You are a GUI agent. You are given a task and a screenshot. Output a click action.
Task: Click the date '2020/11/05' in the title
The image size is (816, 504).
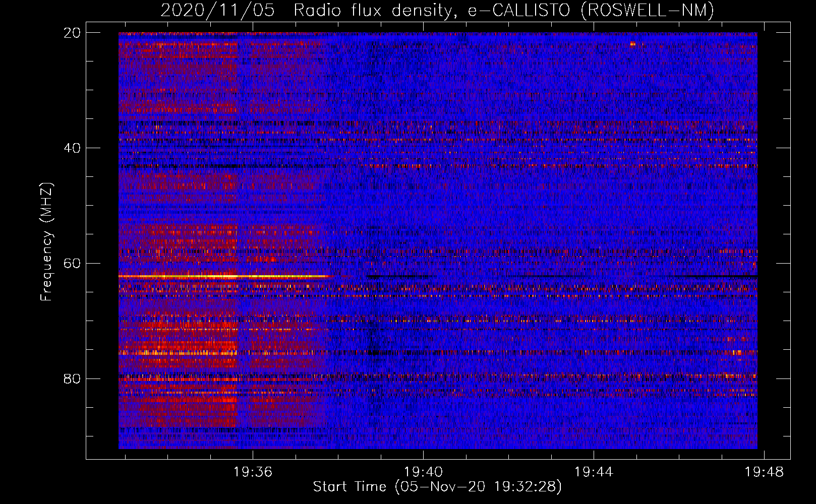pos(218,10)
